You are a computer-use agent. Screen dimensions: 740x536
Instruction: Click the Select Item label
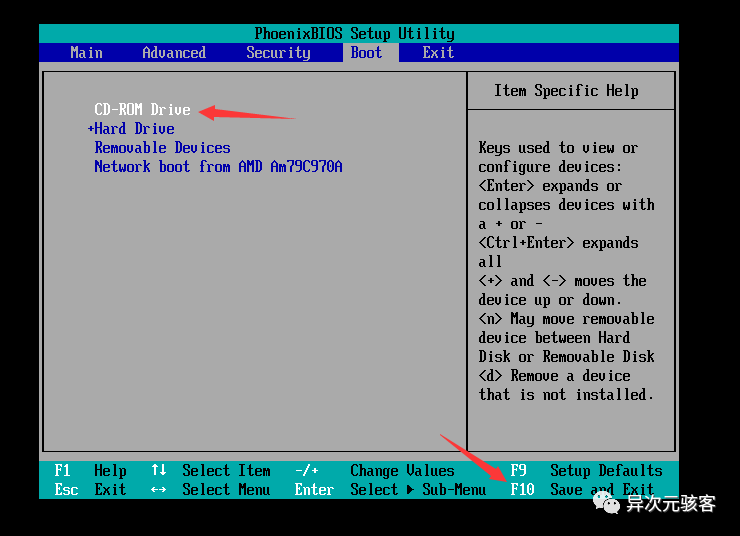[227, 470]
